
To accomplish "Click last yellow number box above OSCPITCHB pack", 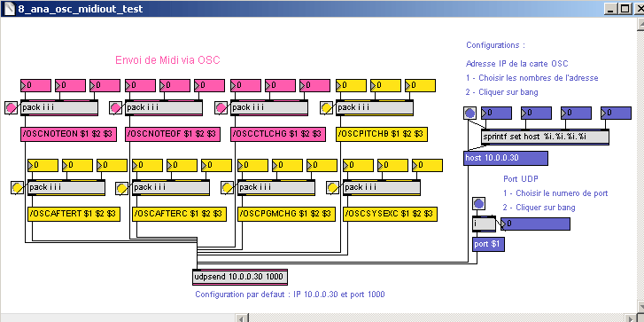I will [x=420, y=85].
